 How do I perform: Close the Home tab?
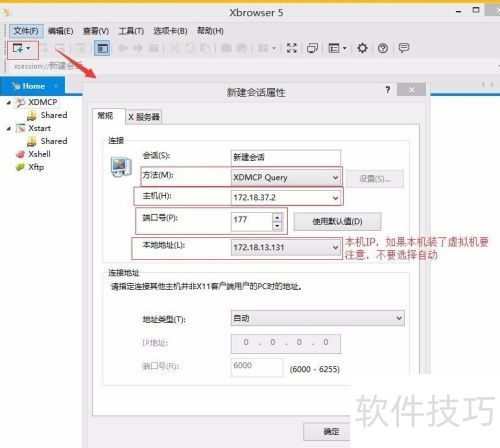pos(56,86)
